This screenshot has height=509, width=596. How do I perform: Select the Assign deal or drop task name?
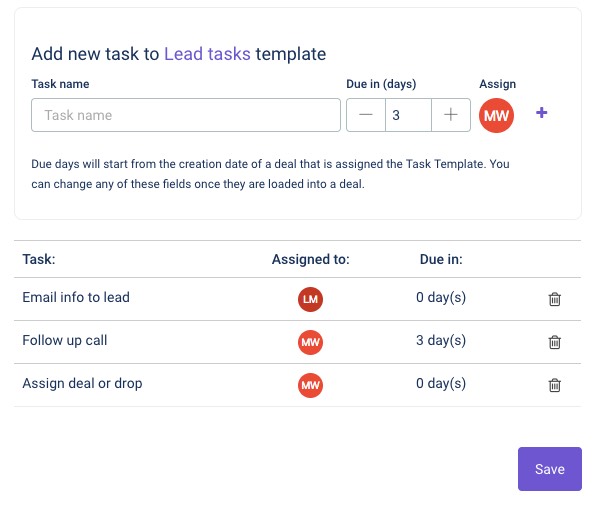click(x=82, y=383)
